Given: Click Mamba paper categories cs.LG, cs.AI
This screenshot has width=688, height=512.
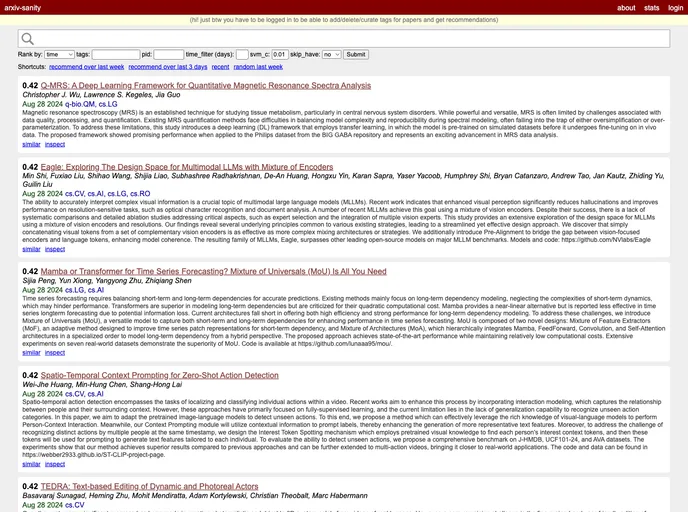Looking at the screenshot, I should coord(84,290).
